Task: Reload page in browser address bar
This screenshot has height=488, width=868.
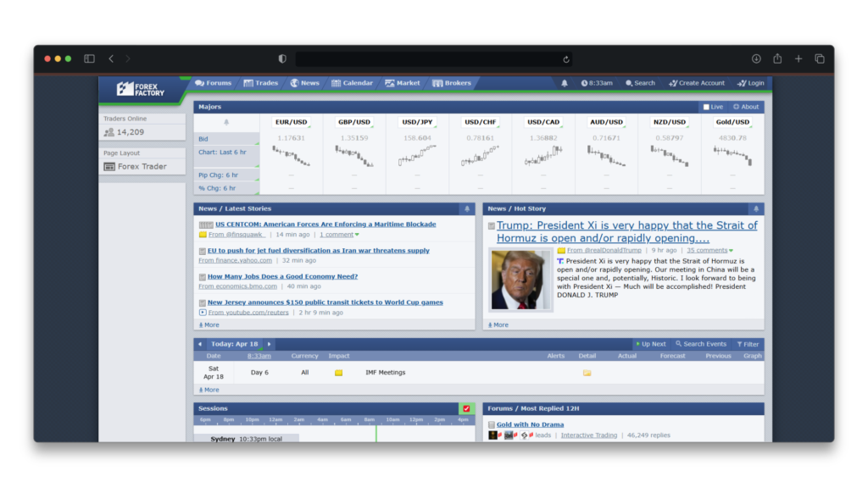Action: coord(565,59)
